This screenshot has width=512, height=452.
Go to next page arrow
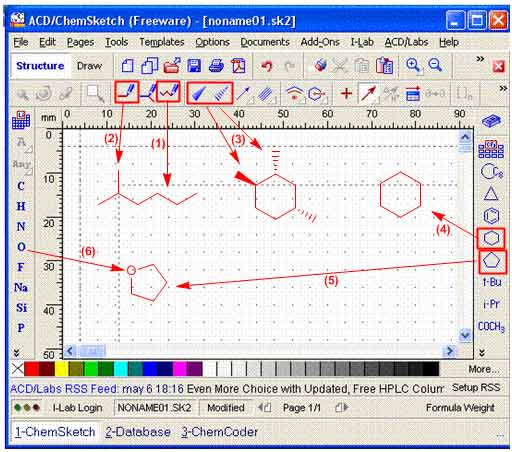pyautogui.click(x=342, y=408)
